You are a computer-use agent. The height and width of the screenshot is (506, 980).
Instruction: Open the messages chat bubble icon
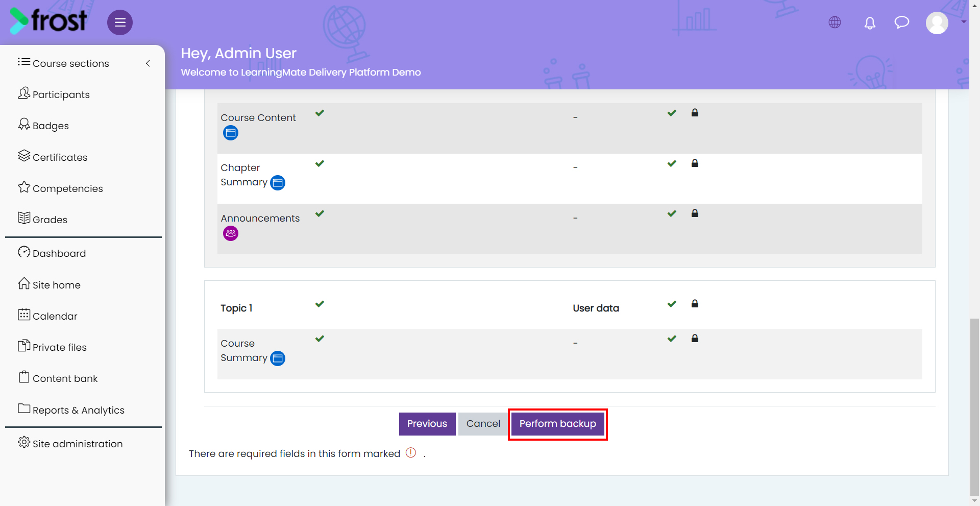coord(902,22)
